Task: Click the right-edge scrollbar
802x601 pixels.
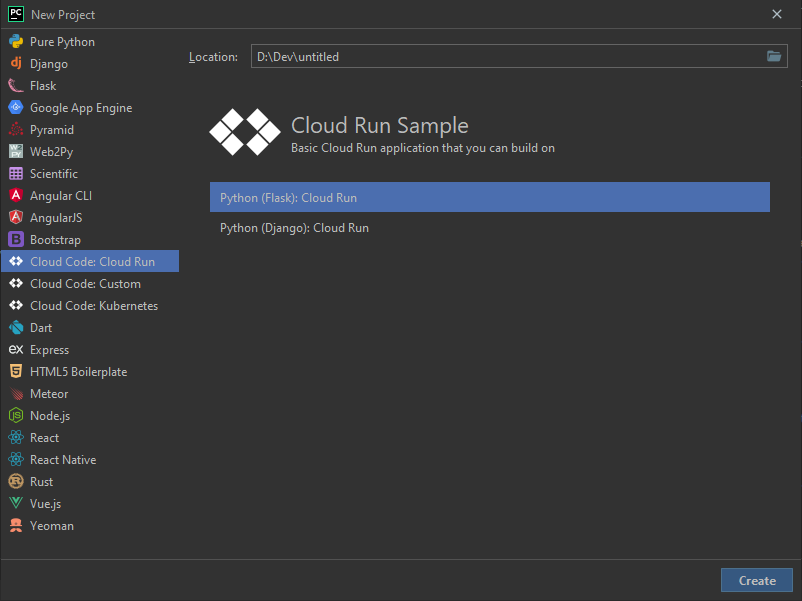Action: click(x=798, y=300)
